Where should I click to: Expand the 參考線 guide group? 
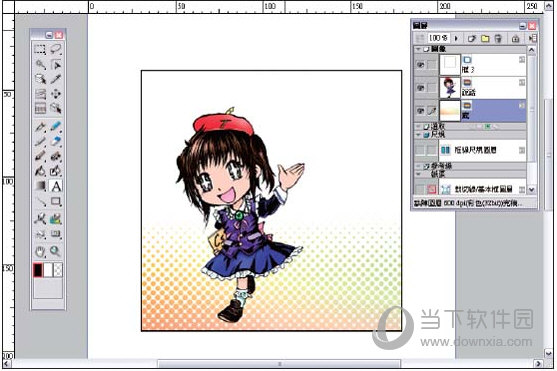click(x=419, y=166)
